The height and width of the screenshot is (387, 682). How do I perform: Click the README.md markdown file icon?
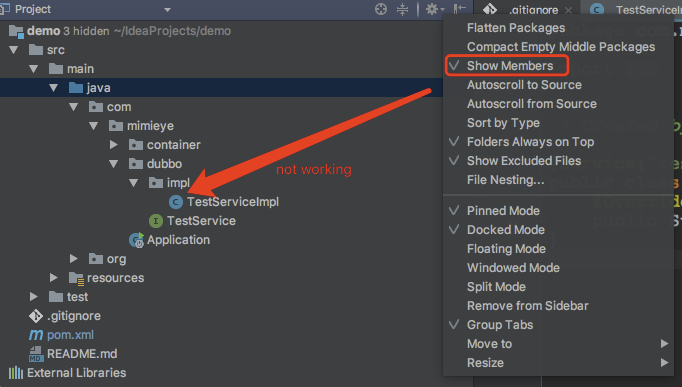coord(36,354)
